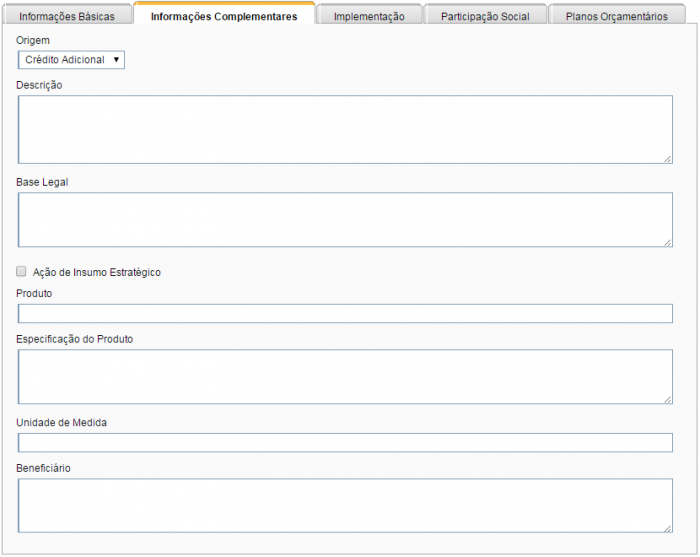Click the Origem field label
Screen dimensions: 700x557
33,40
